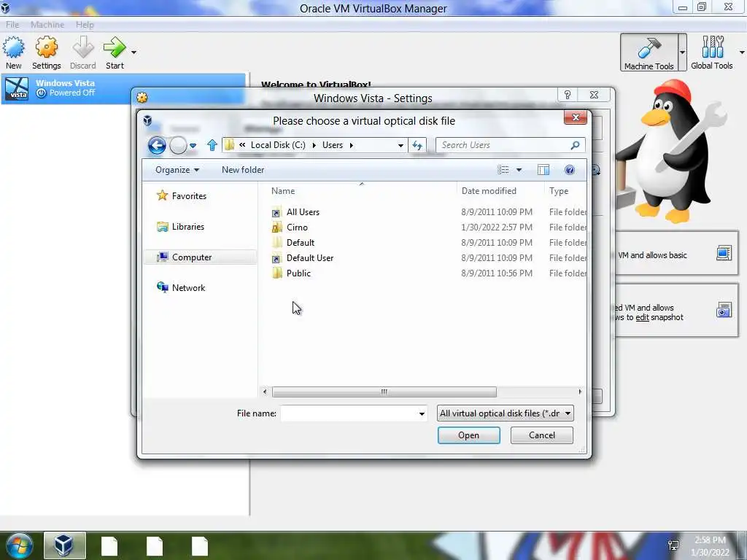747x560 pixels.
Task: Select the All Users folder
Action: click(x=303, y=212)
